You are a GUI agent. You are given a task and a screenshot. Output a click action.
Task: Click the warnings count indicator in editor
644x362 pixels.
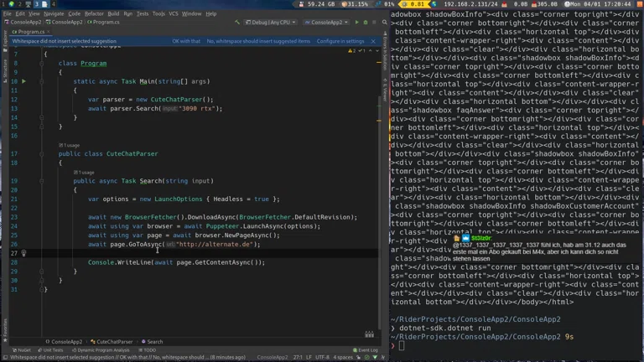point(351,51)
